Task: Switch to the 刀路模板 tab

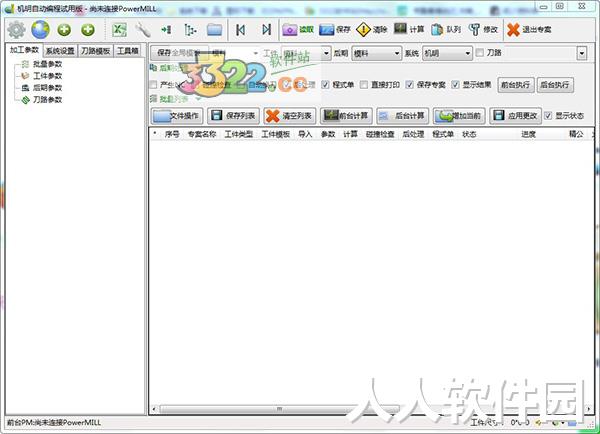Action: coord(96,51)
